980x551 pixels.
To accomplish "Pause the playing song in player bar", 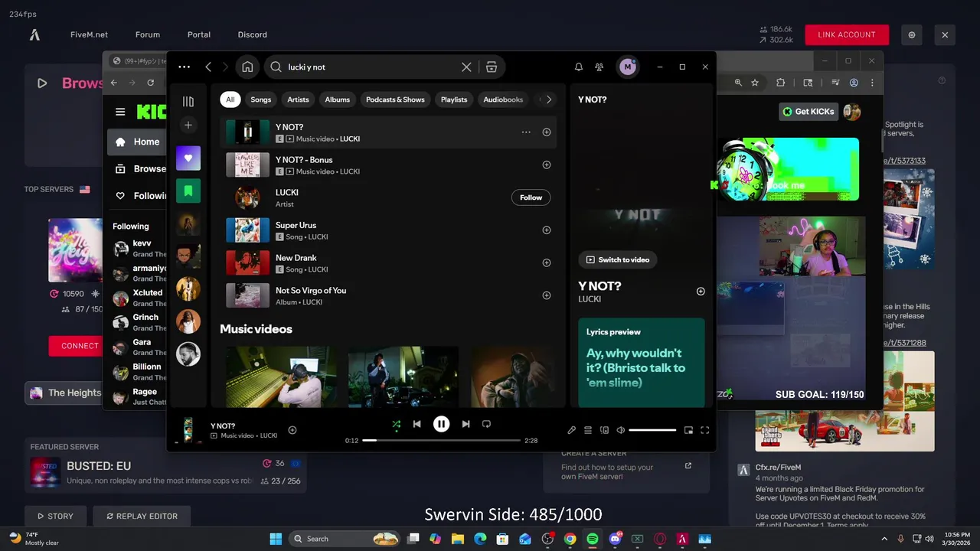I will tap(441, 424).
